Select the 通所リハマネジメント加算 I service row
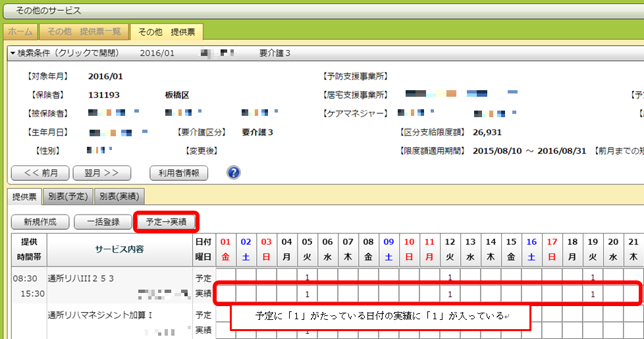This screenshot has width=644, height=339. (100, 315)
